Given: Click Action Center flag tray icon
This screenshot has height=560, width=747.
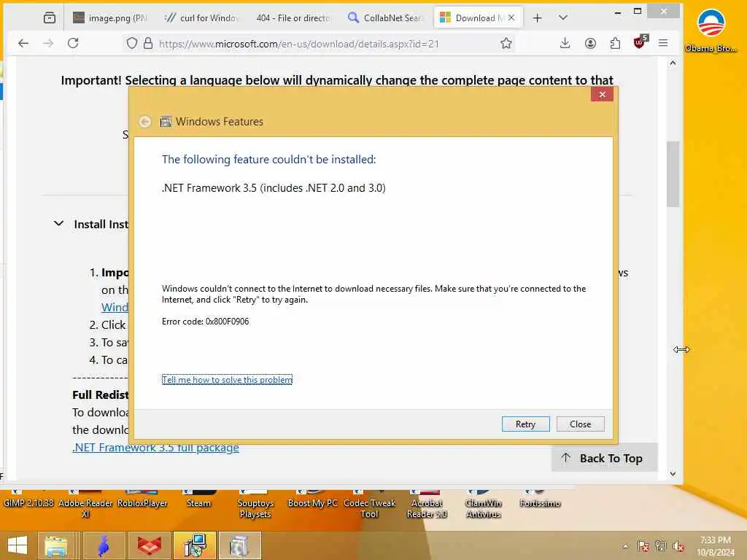Looking at the screenshot, I should [x=643, y=546].
